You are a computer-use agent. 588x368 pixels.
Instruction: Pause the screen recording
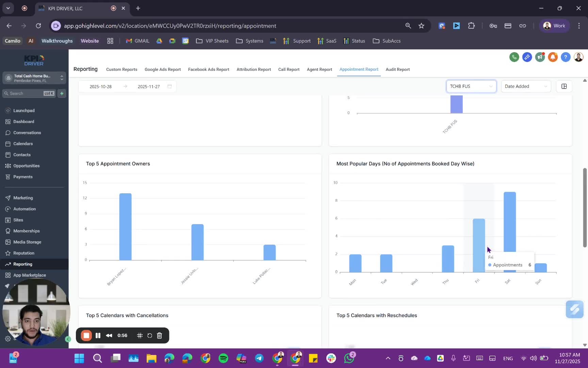98,336
